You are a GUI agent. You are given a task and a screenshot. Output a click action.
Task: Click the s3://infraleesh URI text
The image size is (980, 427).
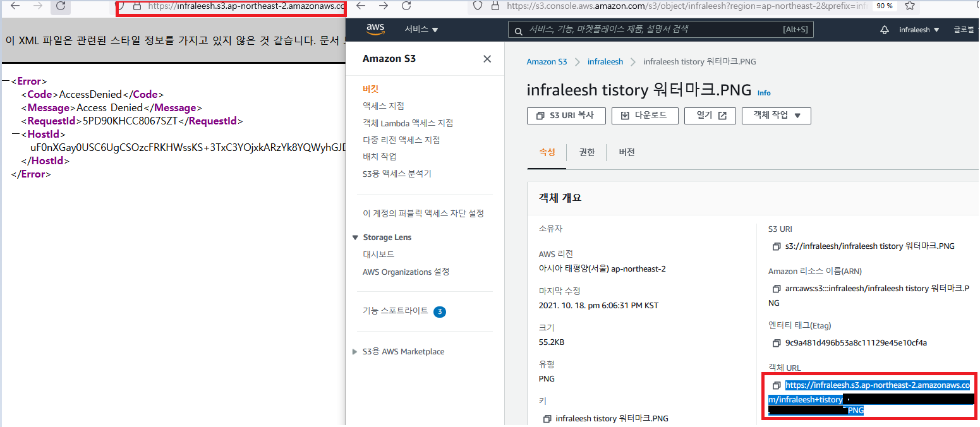869,246
